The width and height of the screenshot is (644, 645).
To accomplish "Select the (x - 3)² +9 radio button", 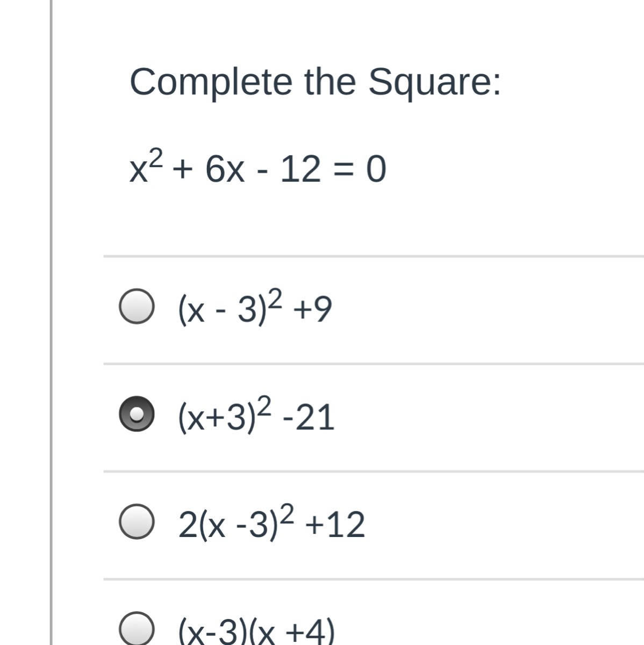I will 134,309.
